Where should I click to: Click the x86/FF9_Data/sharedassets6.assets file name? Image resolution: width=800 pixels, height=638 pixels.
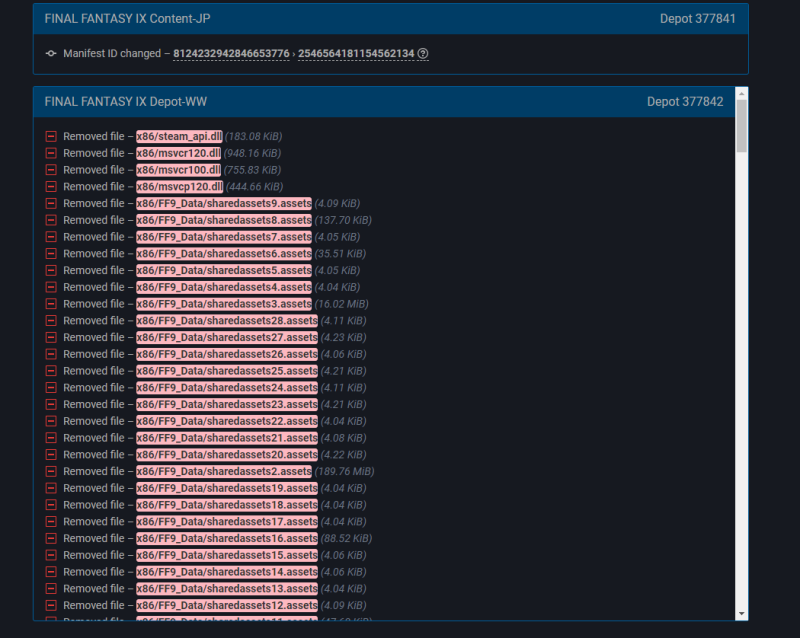224,254
